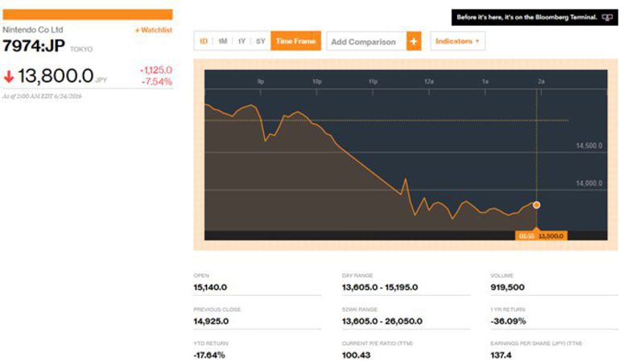Open the Indicators dropdown

pos(457,41)
